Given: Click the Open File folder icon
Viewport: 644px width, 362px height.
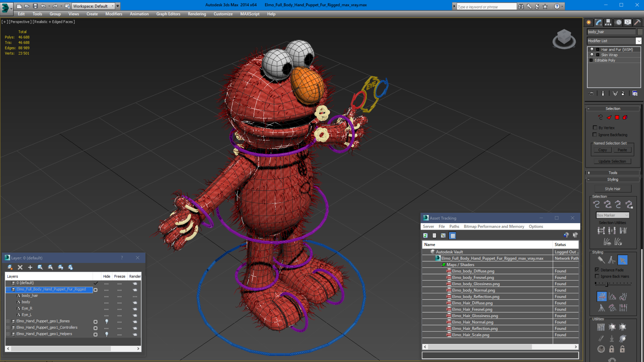Looking at the screenshot, I should coord(27,6).
